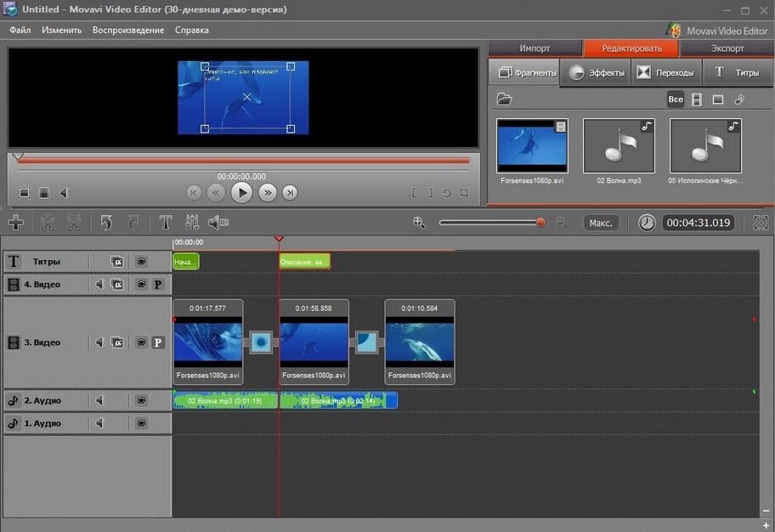Switch to the Экспорт tab
The width and height of the screenshot is (775, 532).
[x=727, y=48]
